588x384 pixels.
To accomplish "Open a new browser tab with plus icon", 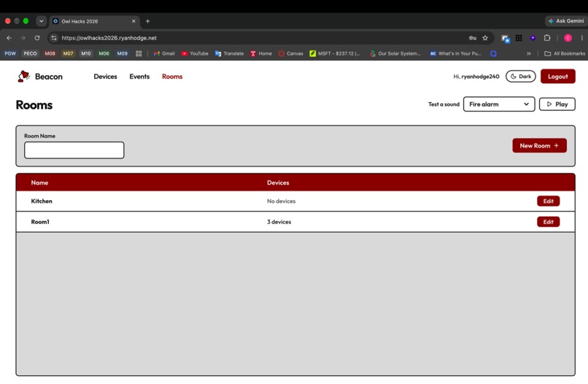I will 148,21.
